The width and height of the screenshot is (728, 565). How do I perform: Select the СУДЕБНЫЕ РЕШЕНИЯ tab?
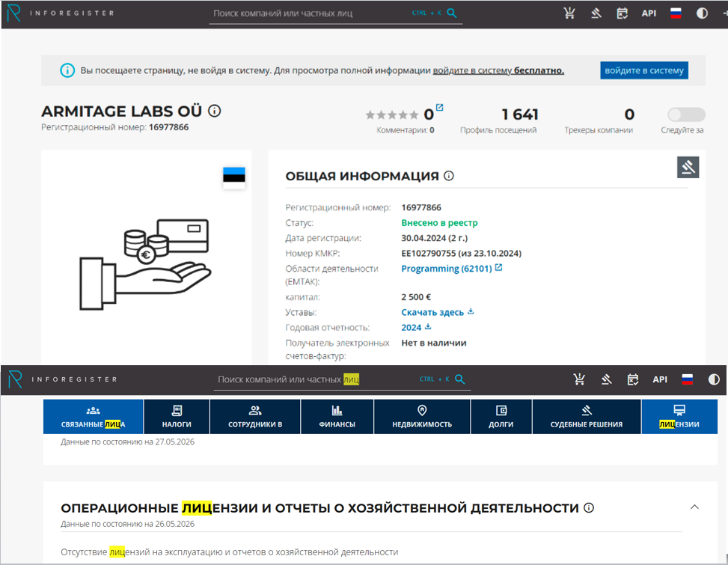(x=587, y=416)
